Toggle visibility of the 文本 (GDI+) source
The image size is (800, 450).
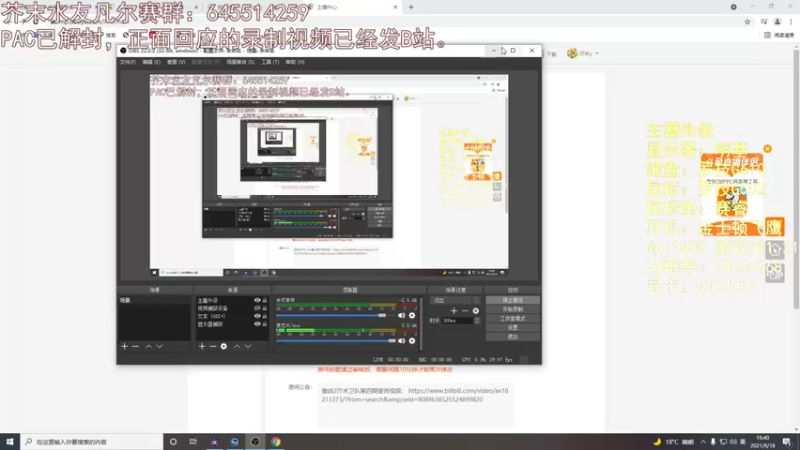pyautogui.click(x=257, y=316)
